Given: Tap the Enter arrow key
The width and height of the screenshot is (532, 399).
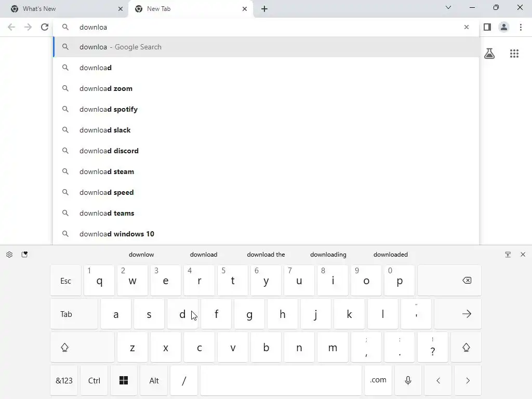Looking at the screenshot, I should tap(458, 314).
